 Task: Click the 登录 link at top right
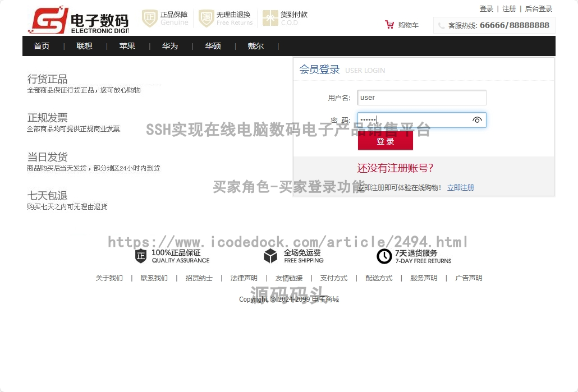click(x=486, y=9)
